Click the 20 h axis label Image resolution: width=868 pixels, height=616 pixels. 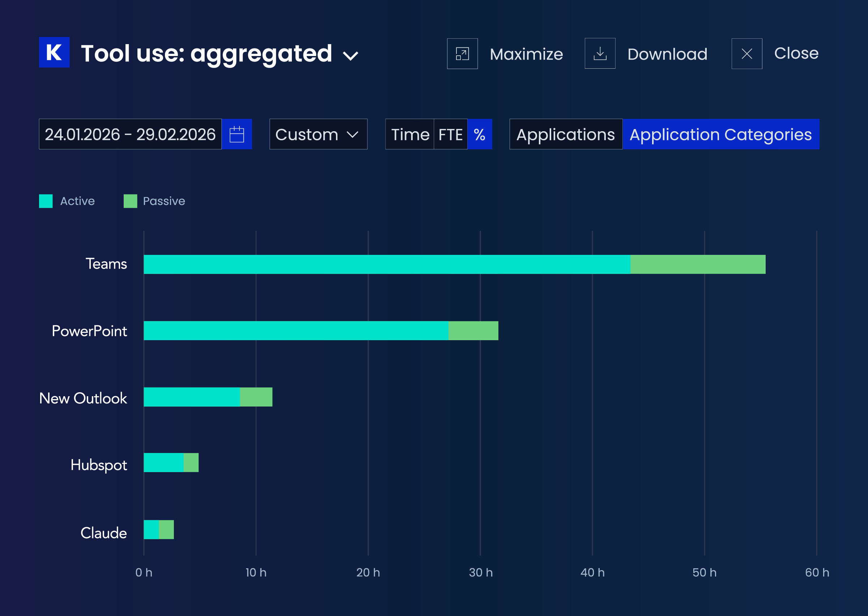pos(368,572)
